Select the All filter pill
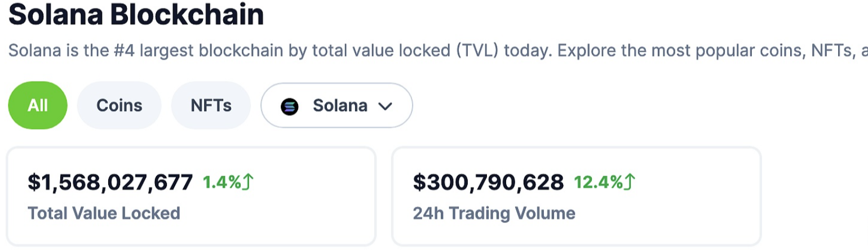The height and width of the screenshot is (250, 868). (38, 105)
